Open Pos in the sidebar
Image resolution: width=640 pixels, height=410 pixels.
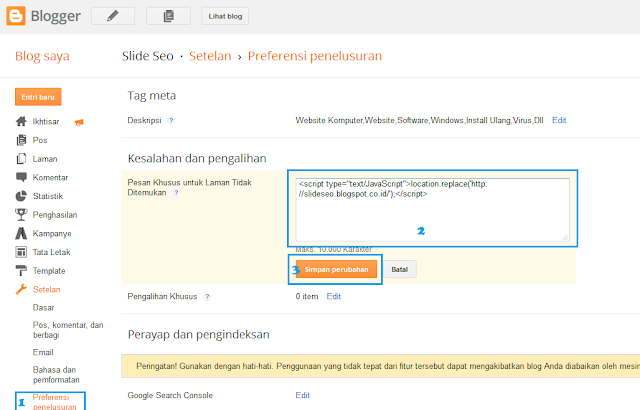40,140
